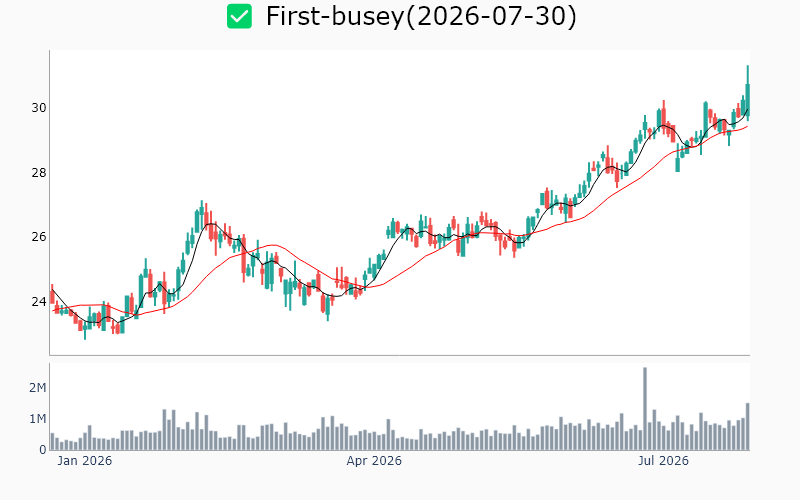Click the green checkmark icon beside the title
Viewport: 800px width, 500px height.
(239, 16)
